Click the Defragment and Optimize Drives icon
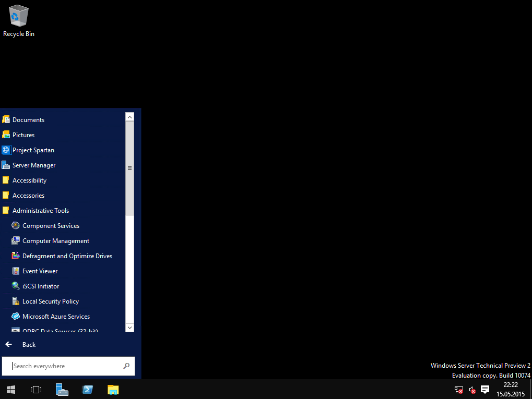The width and height of the screenshot is (532, 399). [16, 256]
